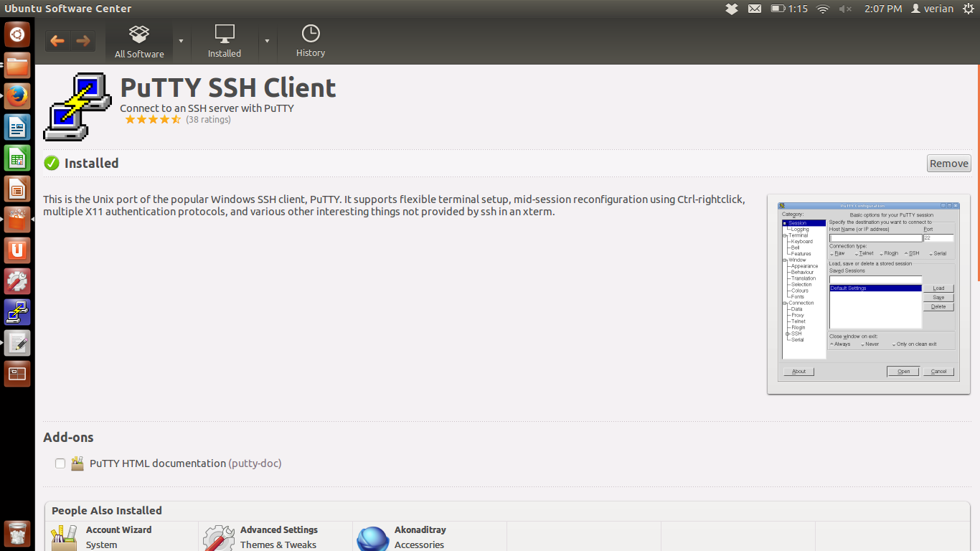Select the PuTTY HTML documentation add-on label

point(185,463)
